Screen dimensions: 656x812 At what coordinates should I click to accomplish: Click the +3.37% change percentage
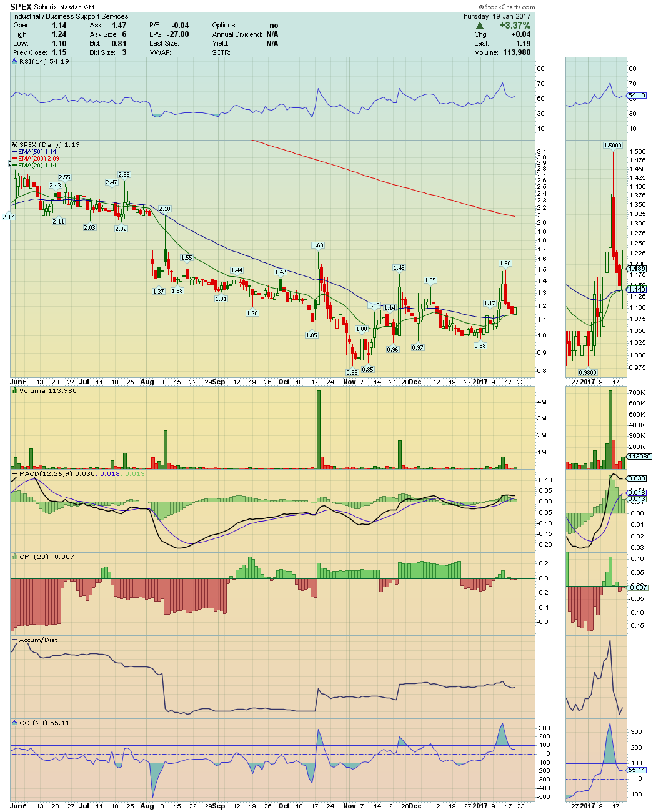(515, 26)
